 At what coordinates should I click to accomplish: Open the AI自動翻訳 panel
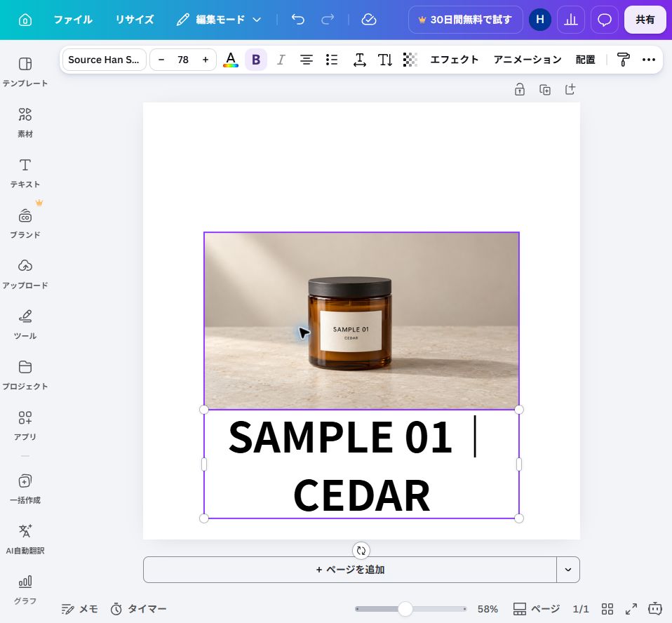[25, 540]
